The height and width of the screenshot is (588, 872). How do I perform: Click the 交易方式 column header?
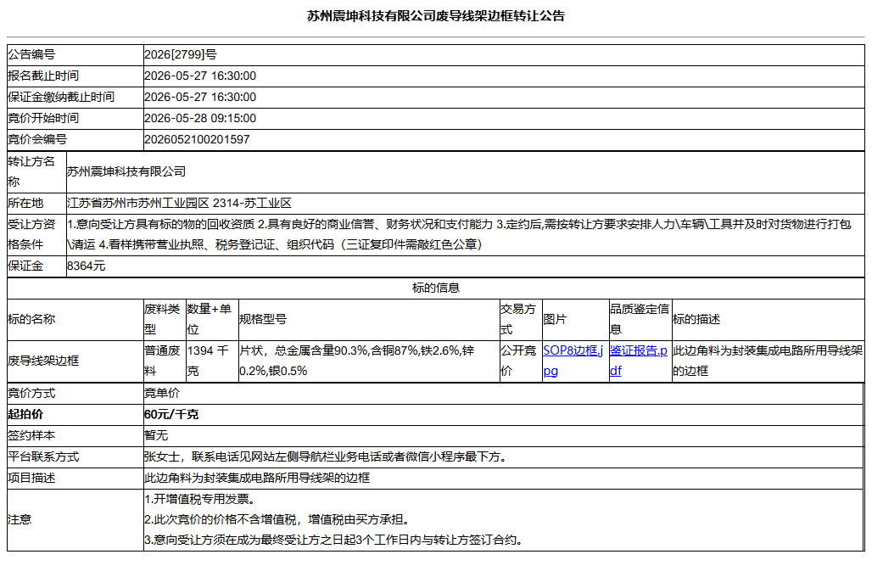(x=518, y=319)
